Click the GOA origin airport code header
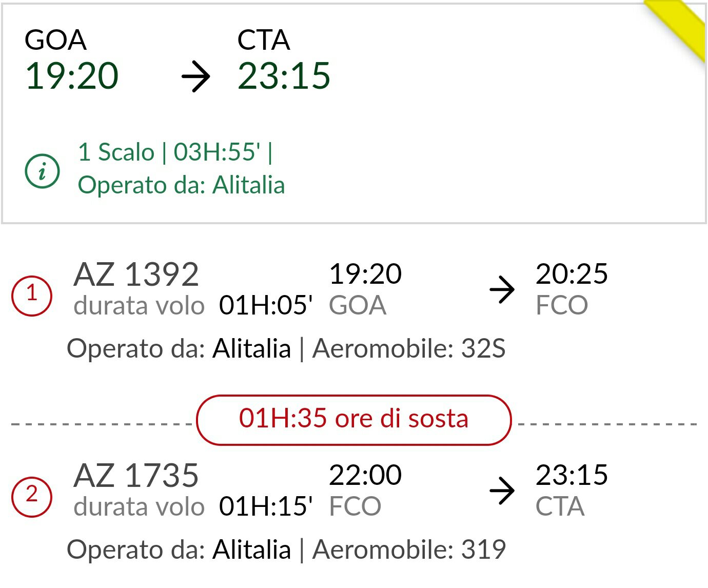The width and height of the screenshot is (708, 588). (x=55, y=40)
